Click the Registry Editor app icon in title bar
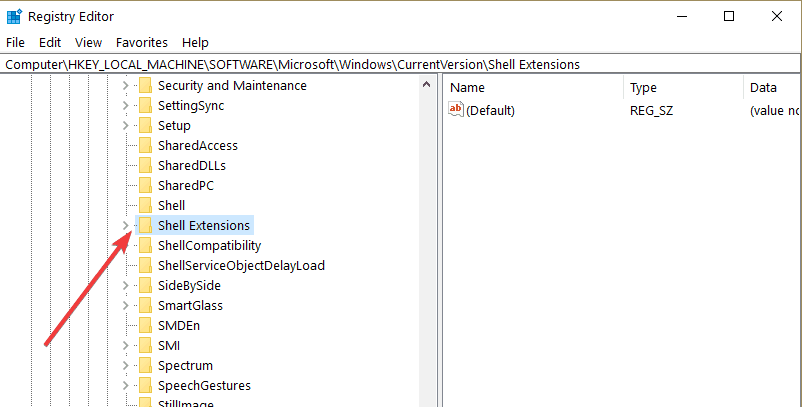Image resolution: width=802 pixels, height=407 pixels. point(14,16)
